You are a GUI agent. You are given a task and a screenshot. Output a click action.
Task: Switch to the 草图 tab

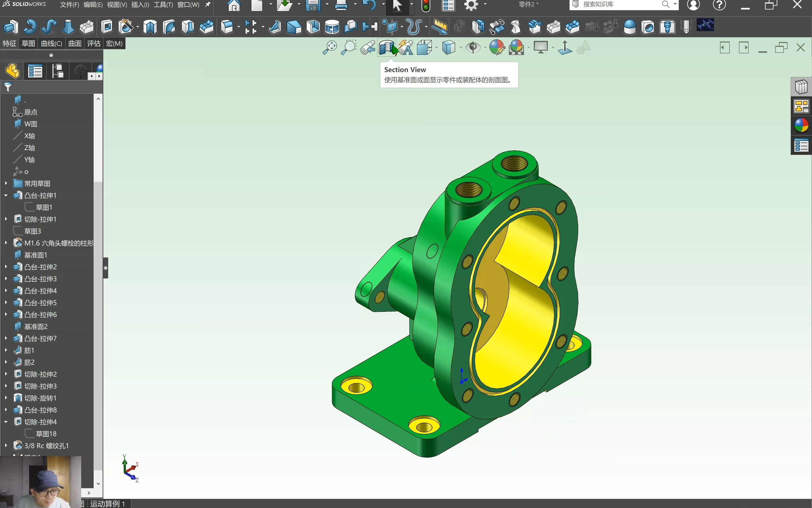tap(28, 43)
